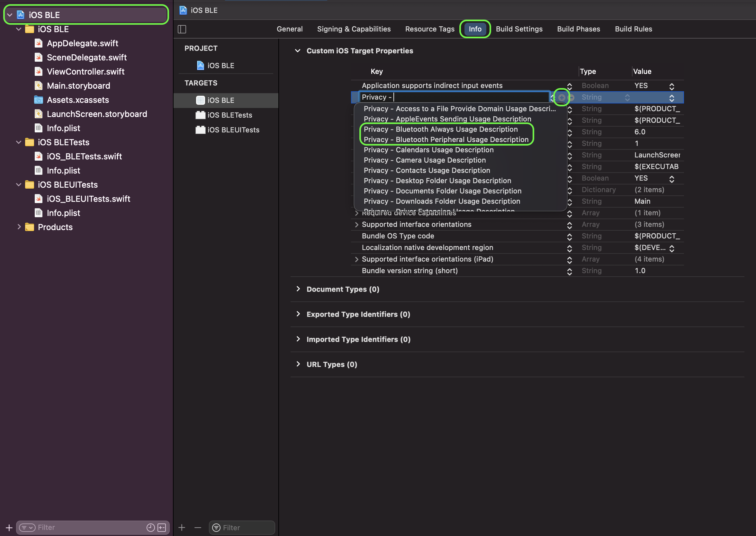Choose Privacy - Documents Folder Usage Description
756x536 pixels.
(x=442, y=191)
